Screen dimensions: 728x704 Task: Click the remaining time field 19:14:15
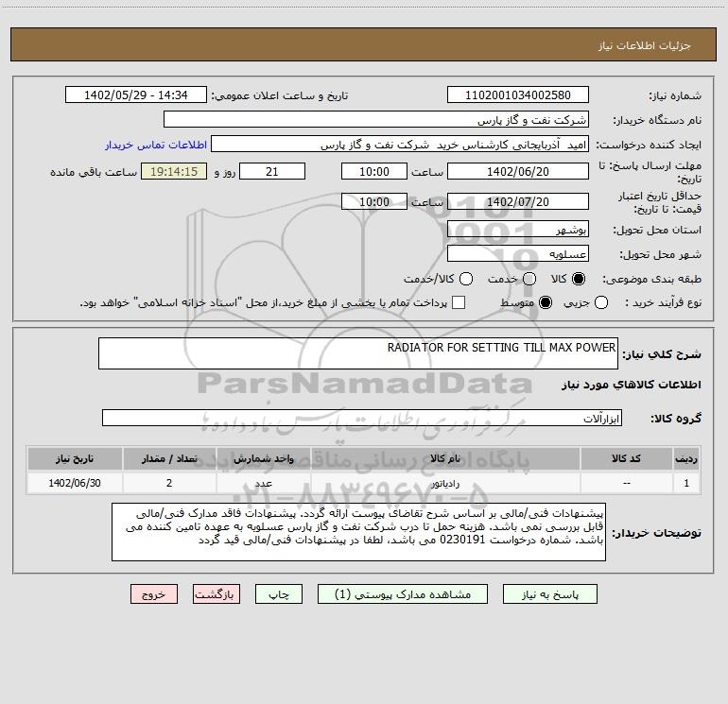(174, 171)
